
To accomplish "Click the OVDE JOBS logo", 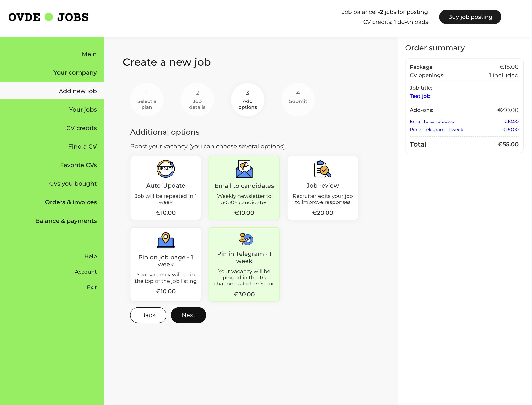I will tap(49, 17).
